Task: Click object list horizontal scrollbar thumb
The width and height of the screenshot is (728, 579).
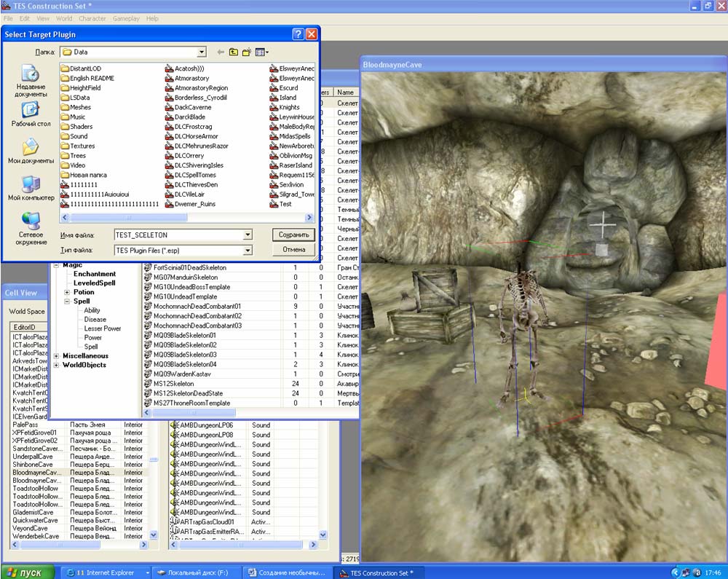Action: point(194,412)
